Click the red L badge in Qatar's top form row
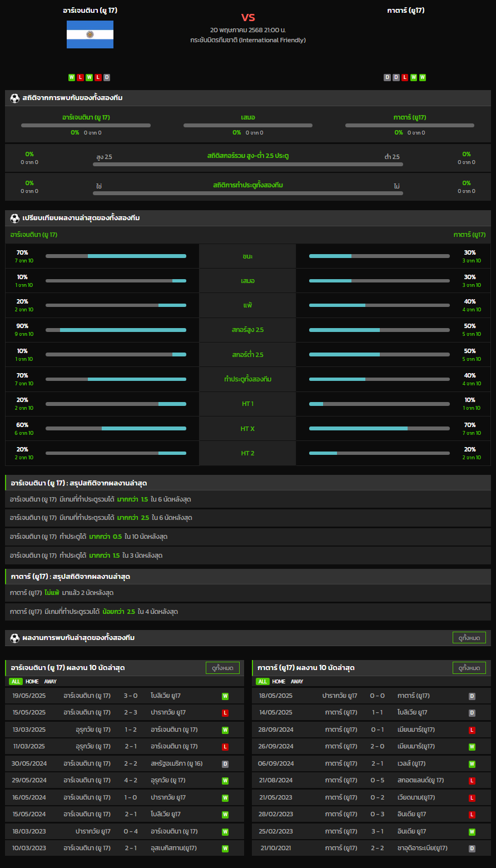This screenshot has width=496, height=868. 405,77
